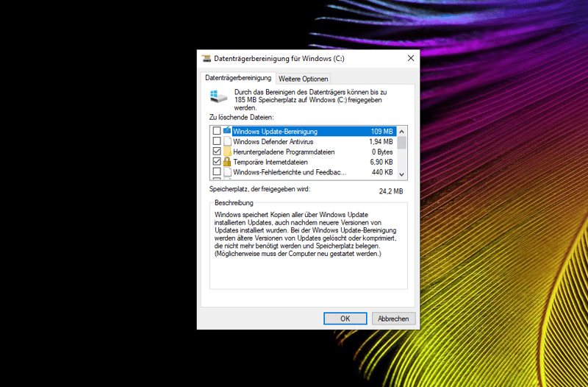The image size is (588, 387).
Task: Click the Windows drive icon
Action: point(215,97)
